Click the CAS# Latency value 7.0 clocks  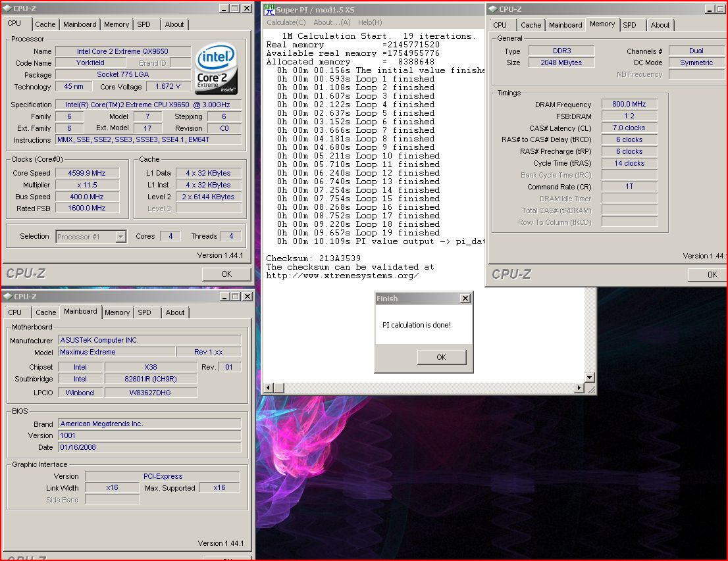coord(629,128)
